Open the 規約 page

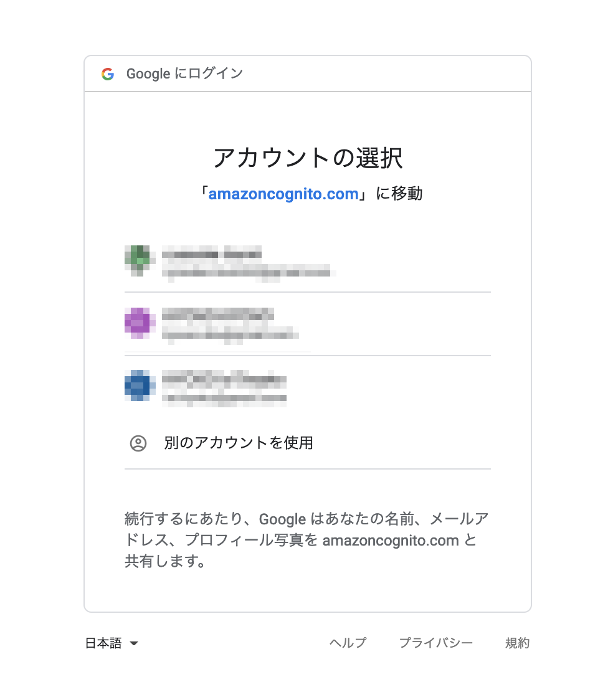point(517,643)
